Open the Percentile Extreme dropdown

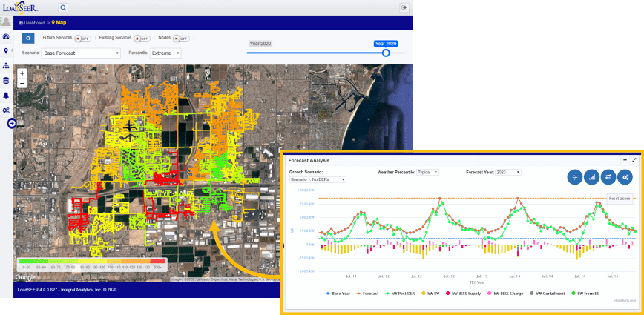pyautogui.click(x=165, y=53)
